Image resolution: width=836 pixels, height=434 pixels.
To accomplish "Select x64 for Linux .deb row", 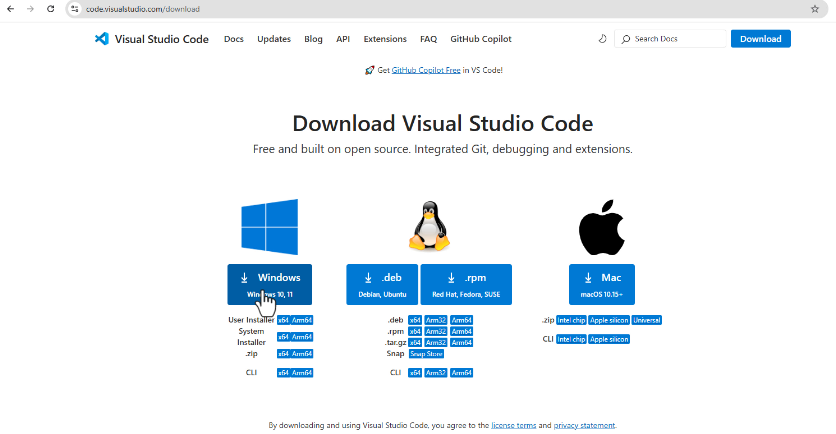I will (415, 320).
